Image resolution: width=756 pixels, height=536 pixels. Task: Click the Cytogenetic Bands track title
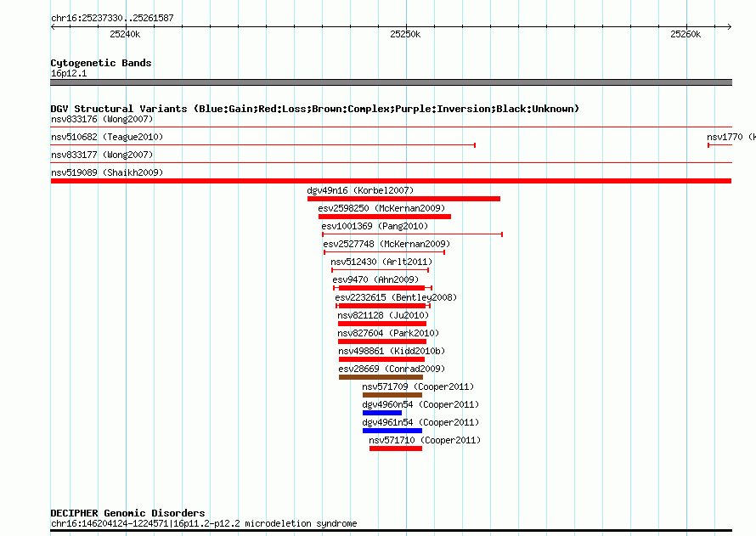pyautogui.click(x=101, y=63)
